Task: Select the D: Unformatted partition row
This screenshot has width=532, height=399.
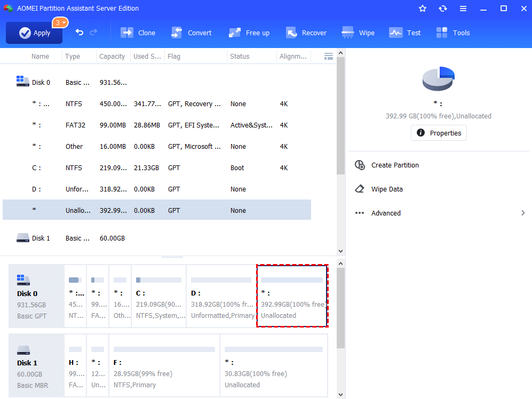Action: [157, 189]
